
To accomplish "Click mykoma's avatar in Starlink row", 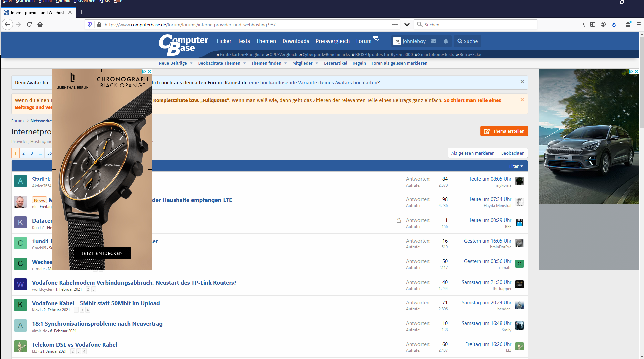I will (519, 181).
